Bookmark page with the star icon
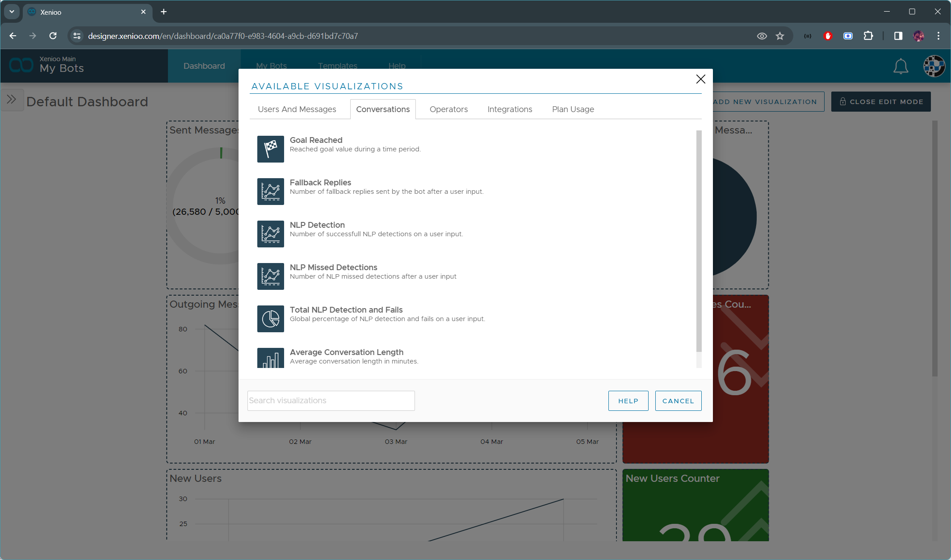Image resolution: width=951 pixels, height=560 pixels. [780, 36]
